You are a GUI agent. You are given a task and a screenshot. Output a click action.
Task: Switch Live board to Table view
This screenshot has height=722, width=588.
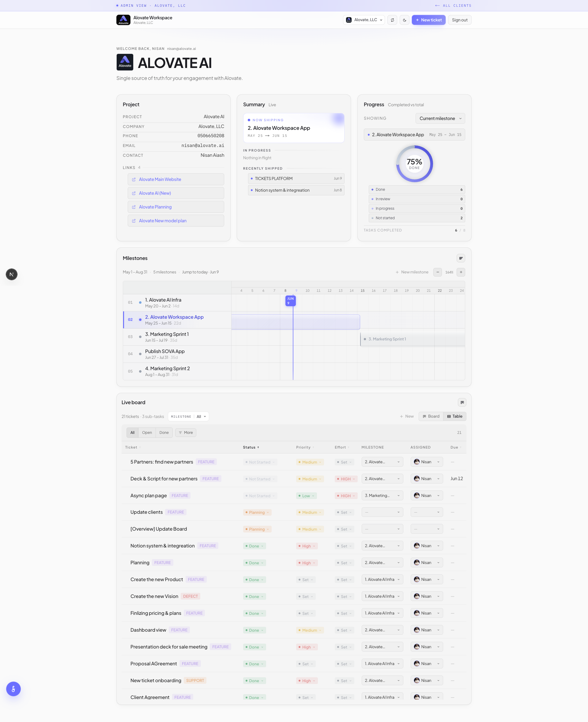point(454,416)
